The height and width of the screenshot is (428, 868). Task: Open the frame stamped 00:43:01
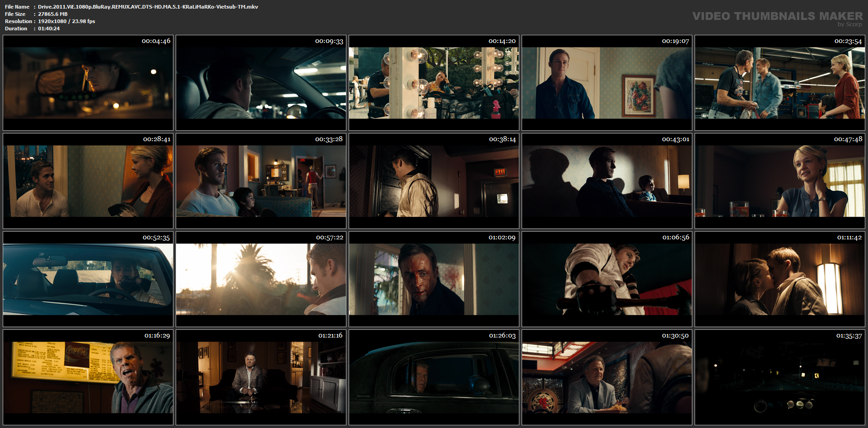(x=607, y=181)
